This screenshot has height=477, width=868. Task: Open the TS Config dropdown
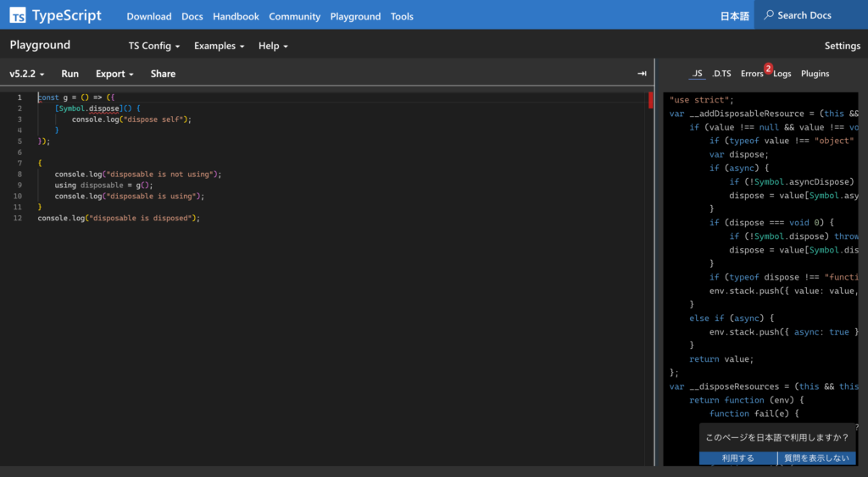[154, 46]
